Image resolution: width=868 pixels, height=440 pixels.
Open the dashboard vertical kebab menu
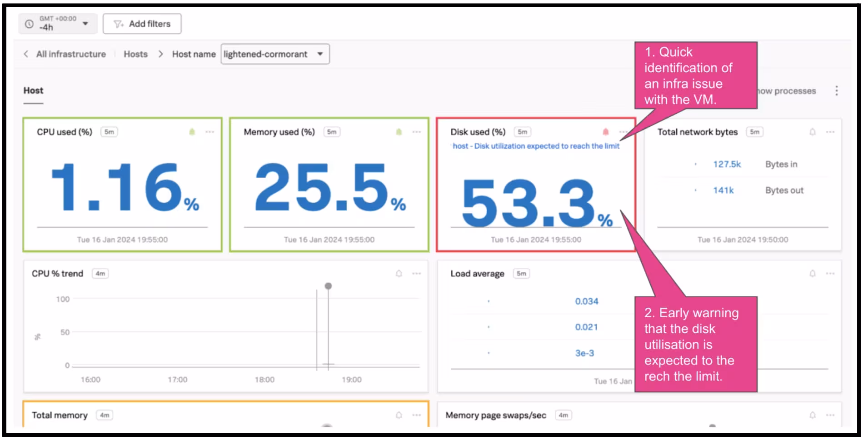coord(836,91)
